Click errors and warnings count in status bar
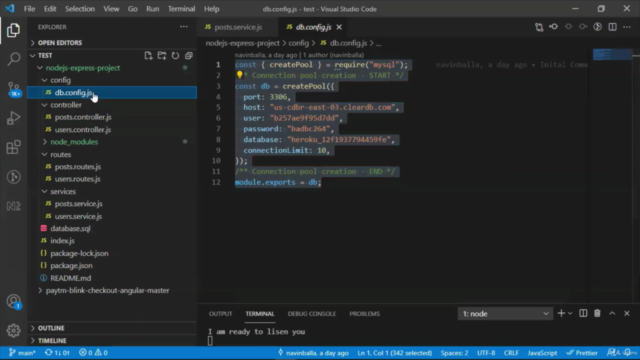 point(93,353)
